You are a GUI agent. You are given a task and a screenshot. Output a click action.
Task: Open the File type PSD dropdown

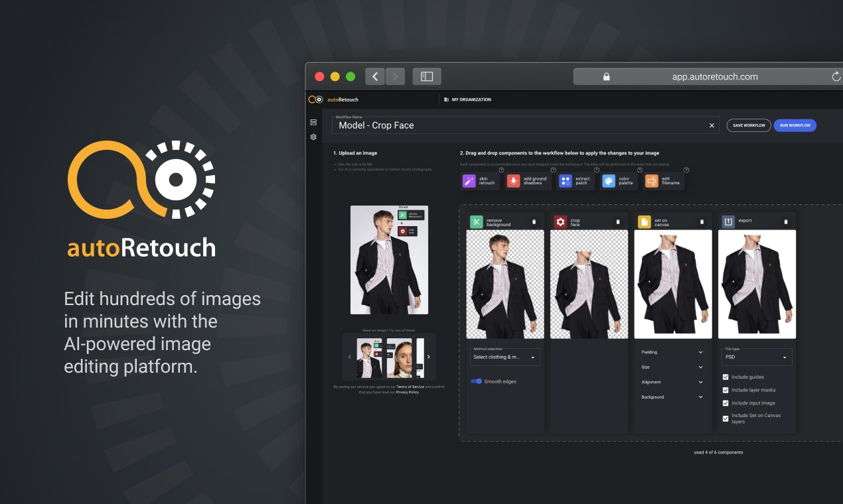point(757,357)
